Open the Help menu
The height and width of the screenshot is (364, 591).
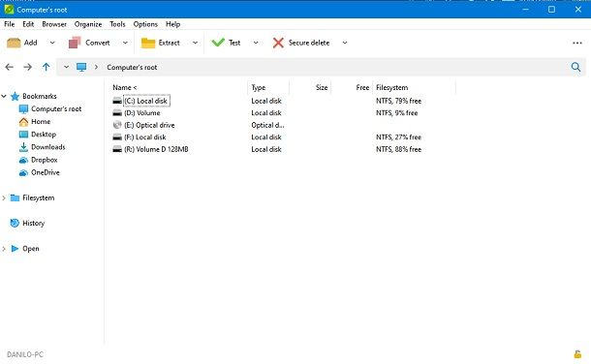click(173, 24)
